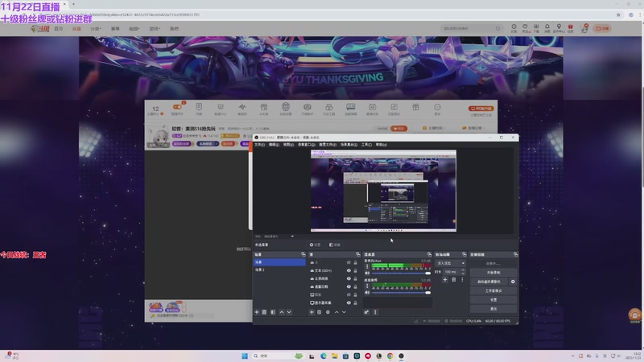
Task: Mute the 麦克风/Aux audio channel
Action: click(x=367, y=273)
